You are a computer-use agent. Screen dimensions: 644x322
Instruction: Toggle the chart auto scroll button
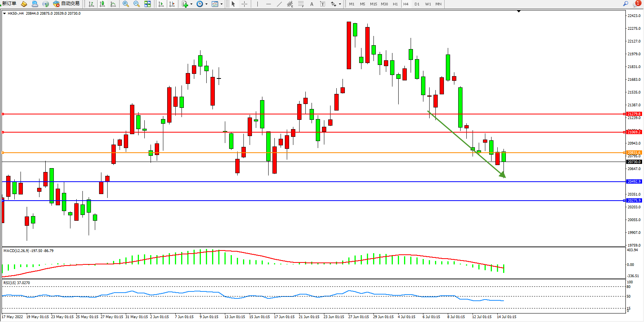[161, 4]
